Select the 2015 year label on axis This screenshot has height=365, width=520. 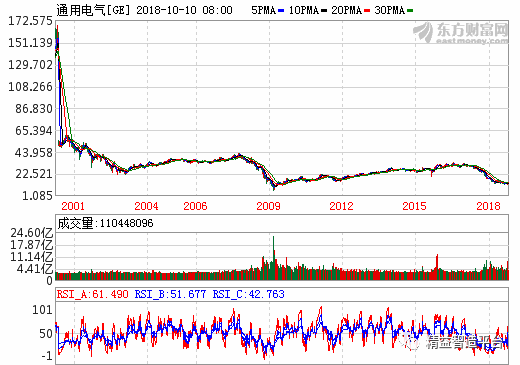point(414,206)
